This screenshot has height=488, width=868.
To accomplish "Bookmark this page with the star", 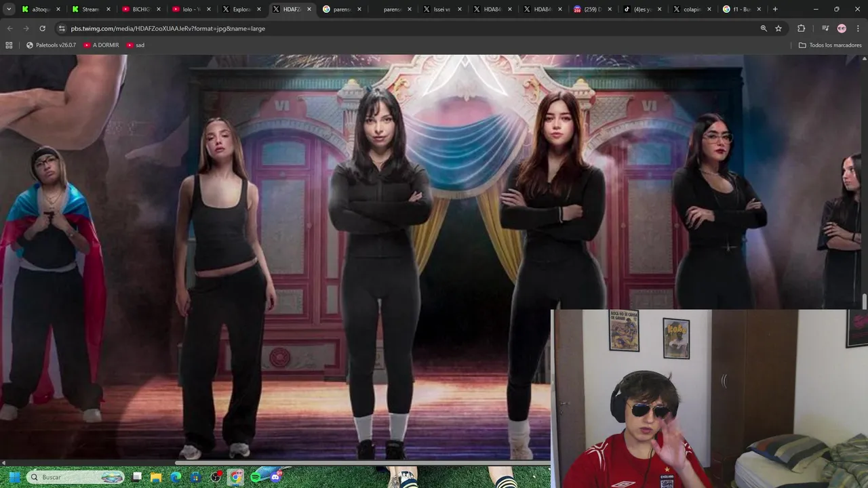I will coord(778,28).
